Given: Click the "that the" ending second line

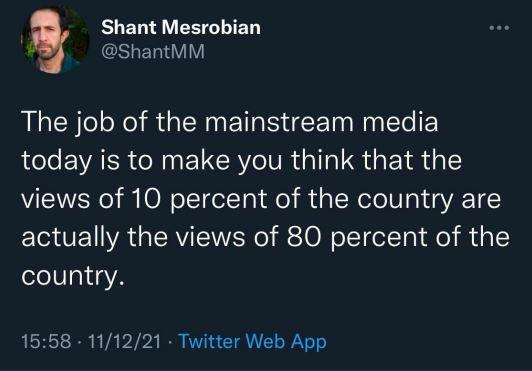Looking at the screenshot, I should click(412, 160).
